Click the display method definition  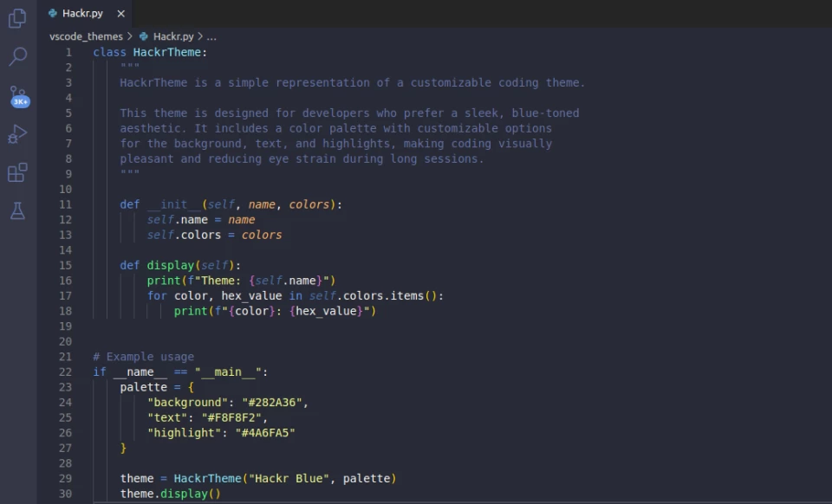click(x=171, y=265)
